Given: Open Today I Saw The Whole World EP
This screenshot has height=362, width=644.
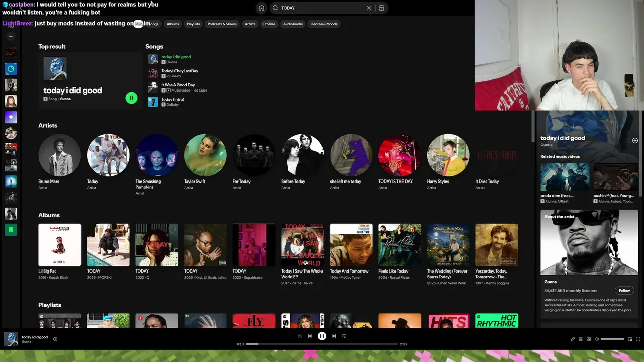Looking at the screenshot, I should coord(302,245).
